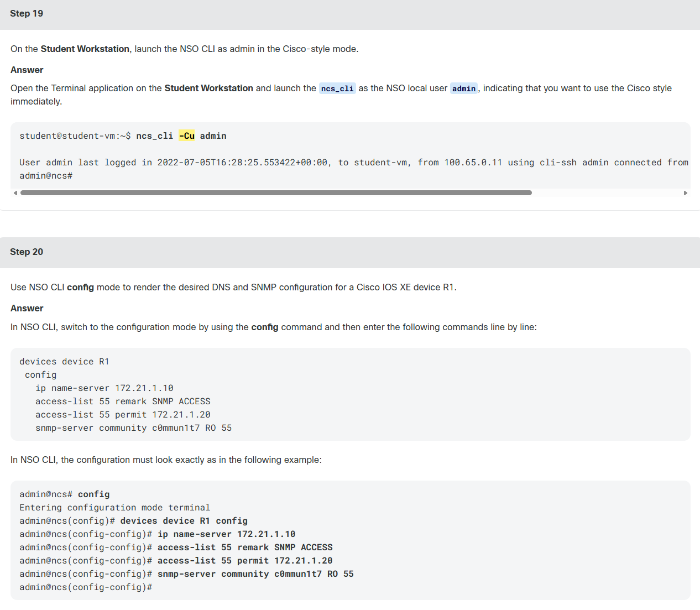Click the Step 19 header bar
This screenshot has width=700, height=610.
click(350, 14)
